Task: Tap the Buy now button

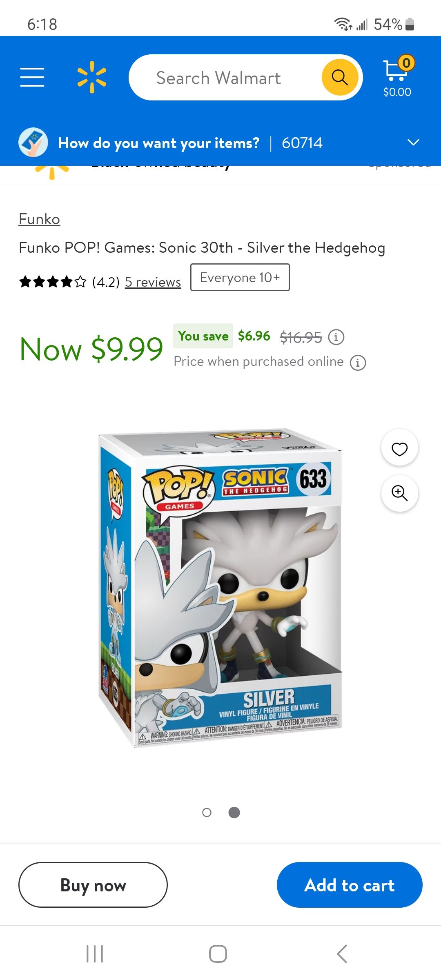Action: click(93, 885)
